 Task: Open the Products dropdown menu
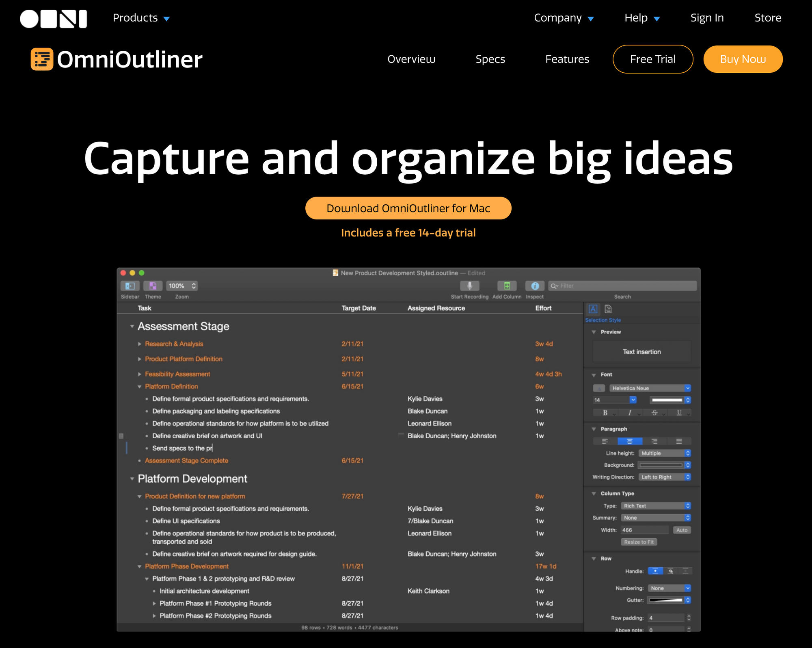(141, 18)
